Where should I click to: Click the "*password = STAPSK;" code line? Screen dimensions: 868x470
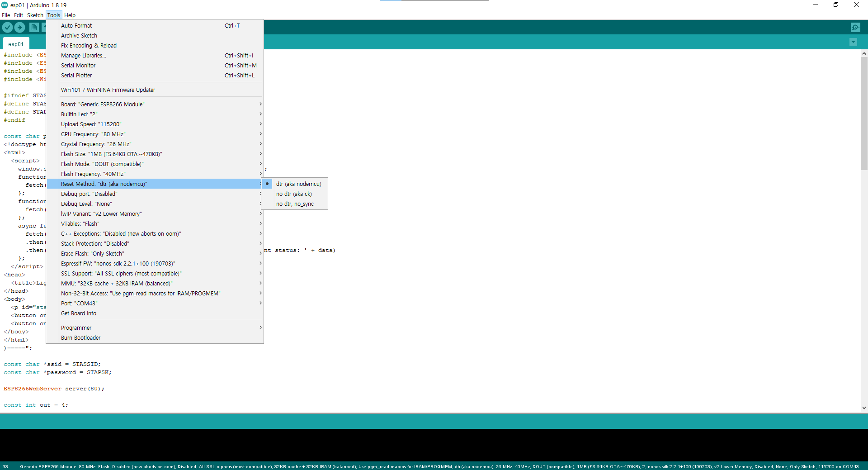(x=57, y=372)
